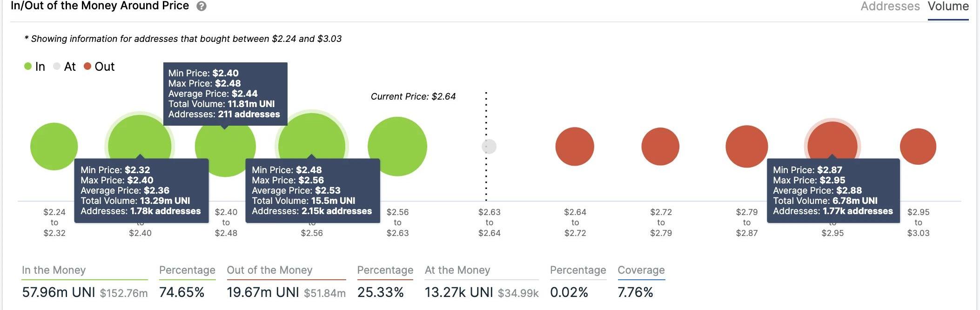
Task: Click the help question mark icon
Action: (201, 7)
